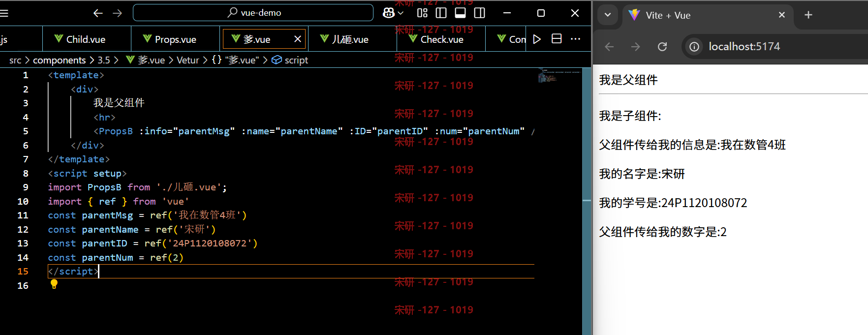Open the 3.5 folder breadcrumb
This screenshot has width=868, height=335.
tap(104, 60)
